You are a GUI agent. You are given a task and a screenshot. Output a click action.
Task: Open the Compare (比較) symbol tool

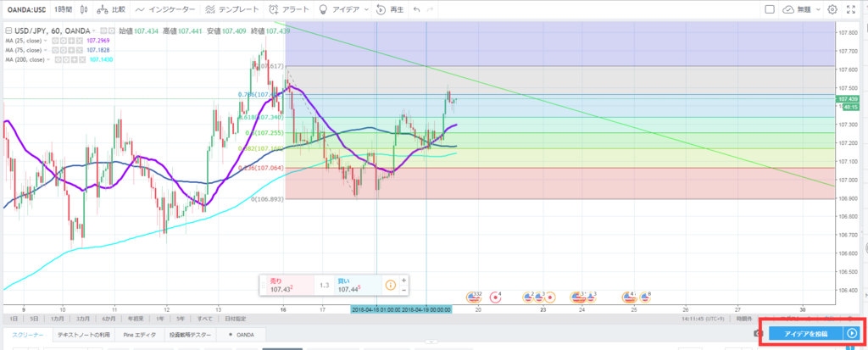(x=111, y=9)
